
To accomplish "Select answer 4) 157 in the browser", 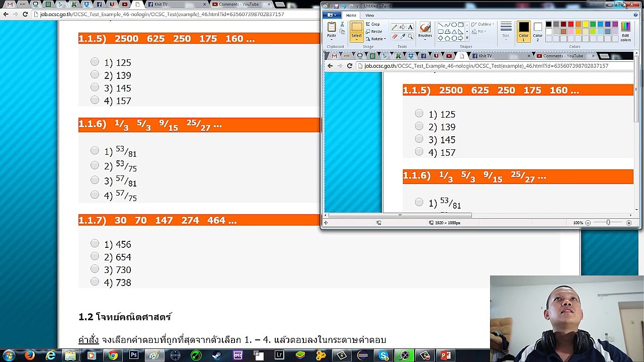I will tap(95, 100).
